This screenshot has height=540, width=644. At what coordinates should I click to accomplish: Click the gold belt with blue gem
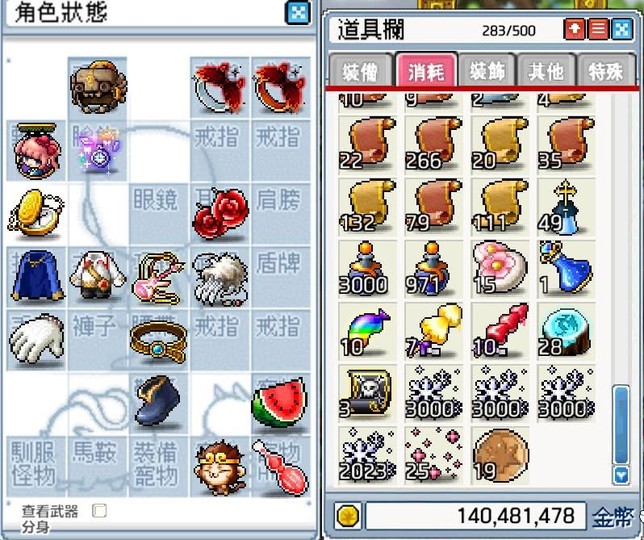click(159, 342)
